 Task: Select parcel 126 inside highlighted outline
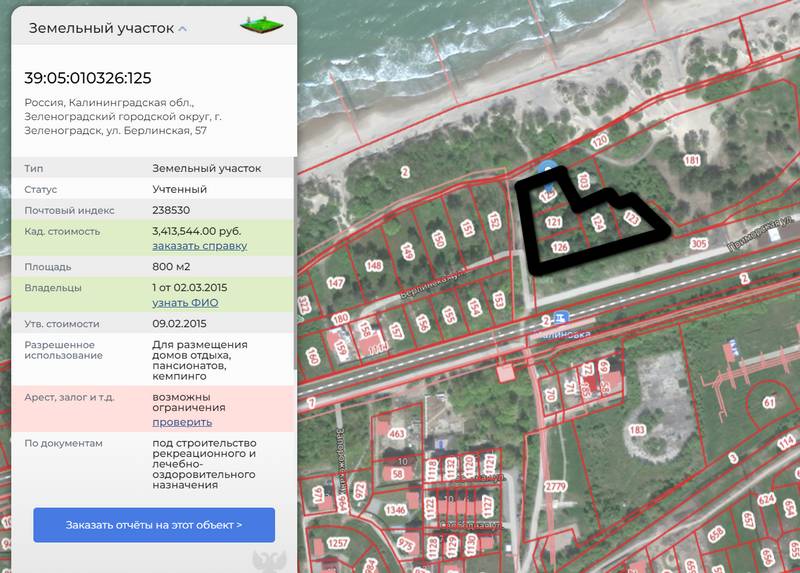[560, 247]
